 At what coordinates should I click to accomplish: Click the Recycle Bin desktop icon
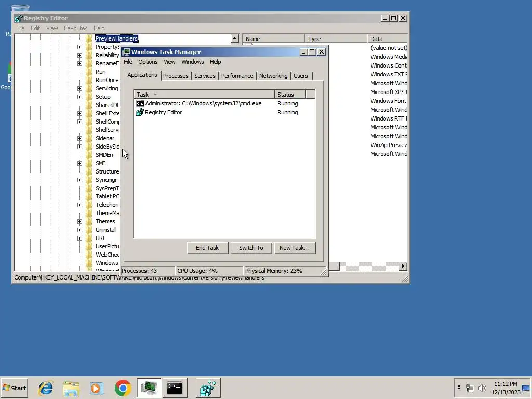click(20, 8)
